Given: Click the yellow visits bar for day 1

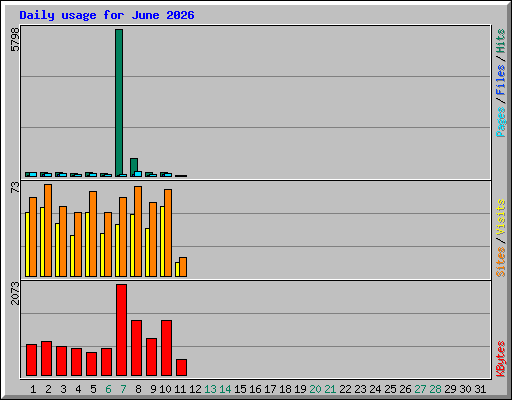Looking at the screenshot, I should (x=27, y=244).
